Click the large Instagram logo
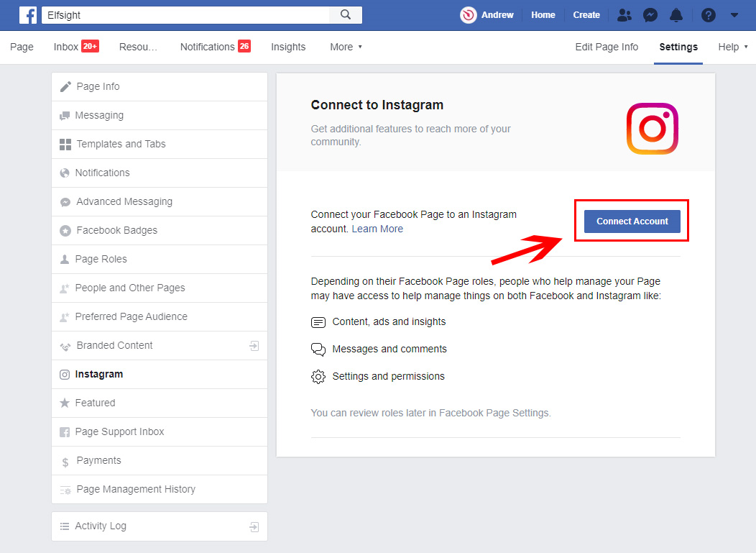The height and width of the screenshot is (553, 756). point(653,128)
